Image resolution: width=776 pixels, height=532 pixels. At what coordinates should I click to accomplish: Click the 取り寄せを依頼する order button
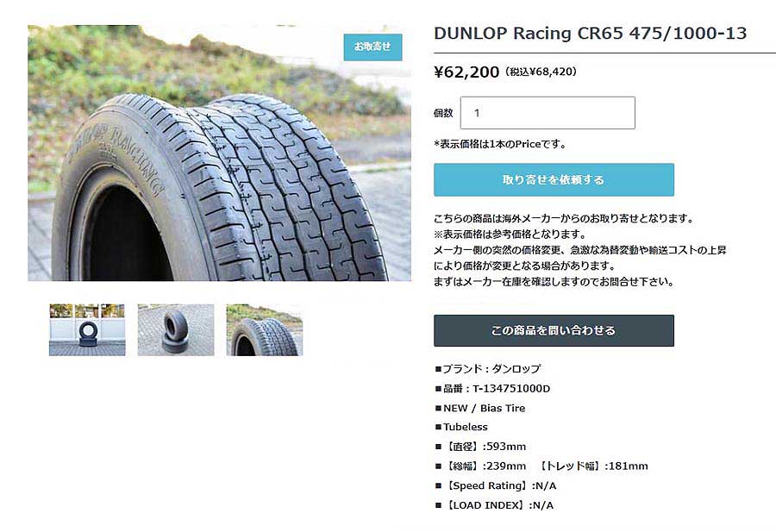tap(554, 179)
